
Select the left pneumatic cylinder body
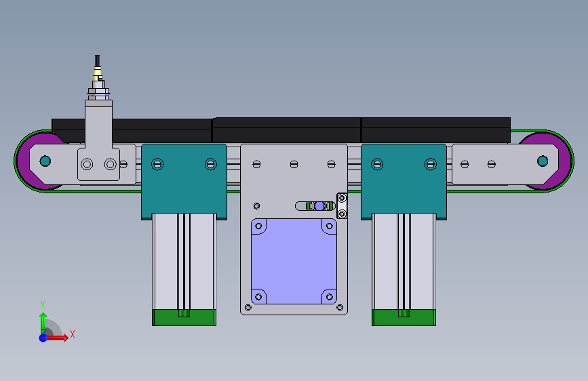tap(184, 262)
